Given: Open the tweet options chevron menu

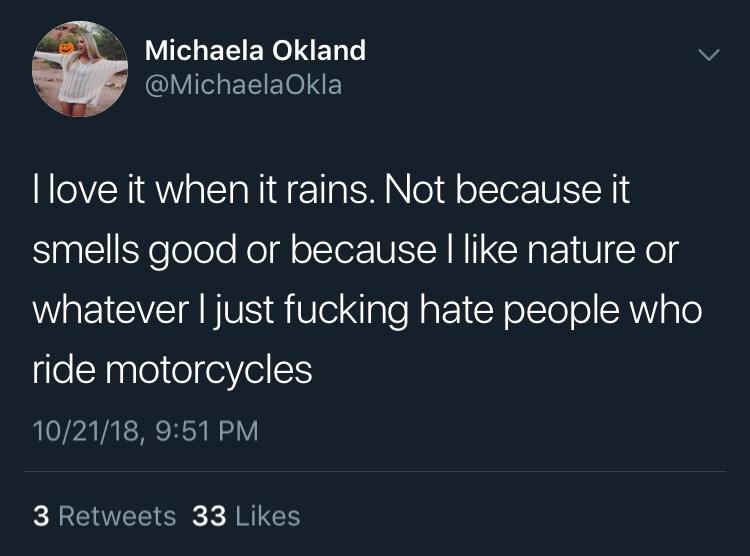Looking at the screenshot, I should coord(708,55).
